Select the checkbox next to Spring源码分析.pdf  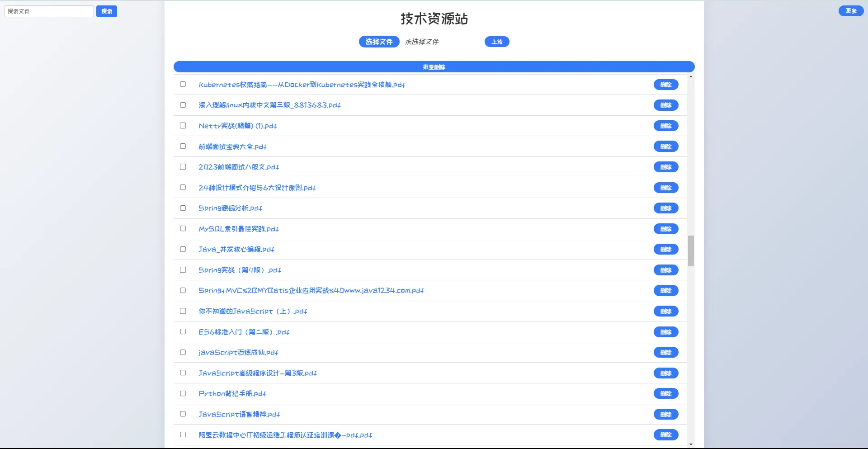pyautogui.click(x=183, y=208)
